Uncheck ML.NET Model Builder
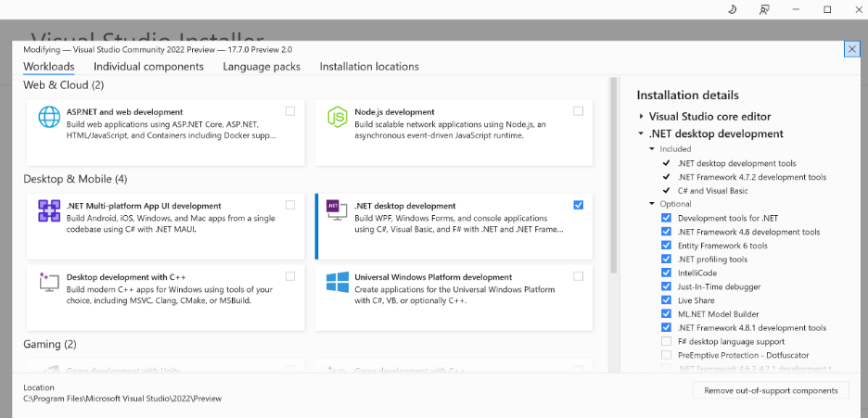This screenshot has height=419, width=868. coord(666,314)
